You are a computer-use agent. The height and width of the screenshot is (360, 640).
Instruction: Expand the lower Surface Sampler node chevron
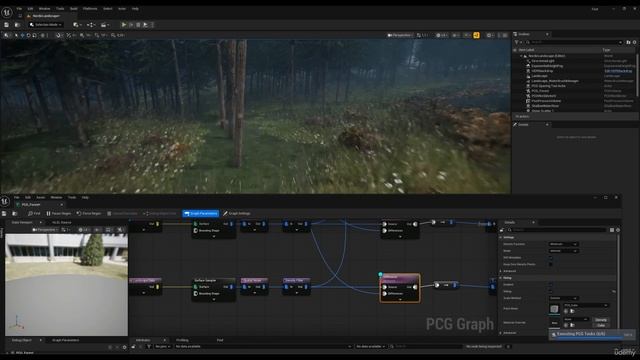pos(214,300)
